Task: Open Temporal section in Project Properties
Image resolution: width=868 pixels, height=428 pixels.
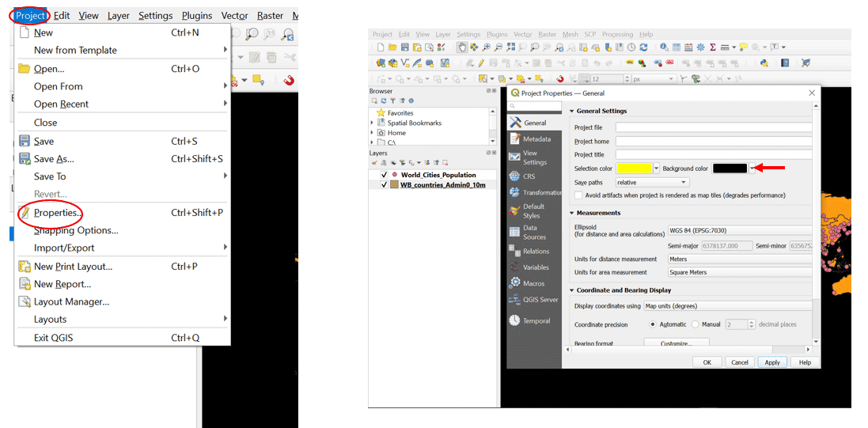Action: [534, 320]
